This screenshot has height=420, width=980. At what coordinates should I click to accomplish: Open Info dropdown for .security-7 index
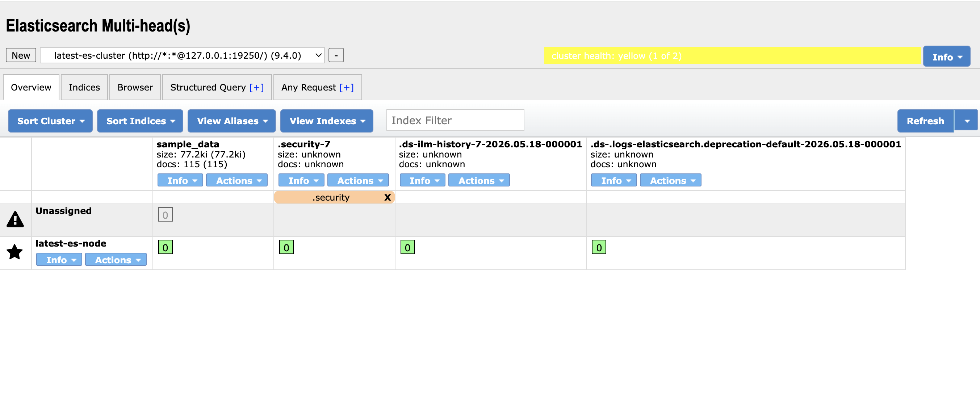(301, 180)
